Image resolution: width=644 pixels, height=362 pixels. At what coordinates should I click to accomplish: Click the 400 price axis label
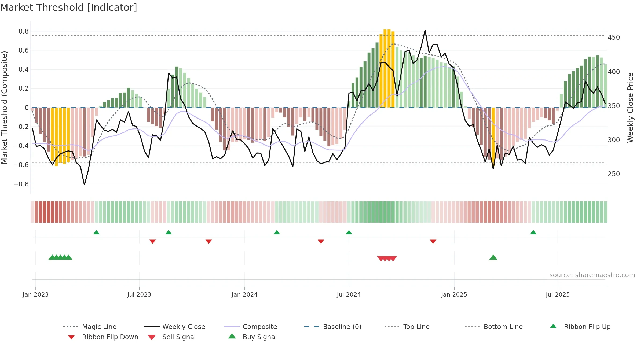click(x=614, y=72)
